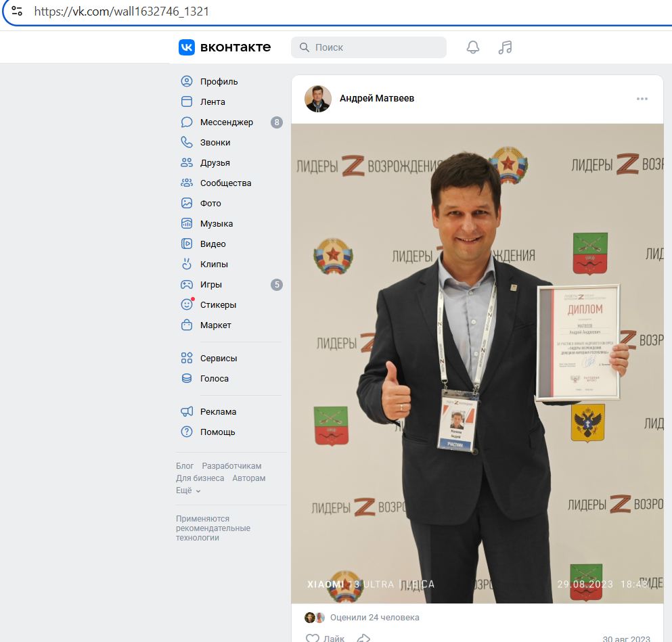The image size is (672, 642).
Task: Open the music note icon in header
Action: [x=505, y=47]
